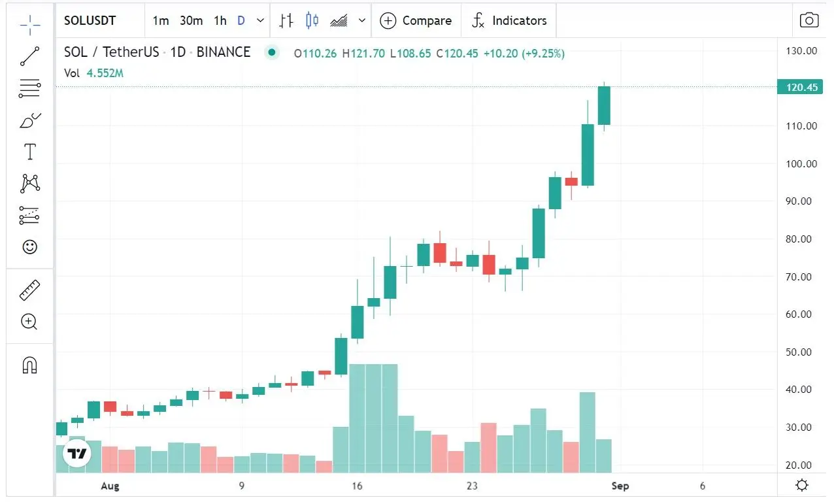Expand the time interval dropdown arrow
Screen dimensions: 834x504
tap(261, 21)
